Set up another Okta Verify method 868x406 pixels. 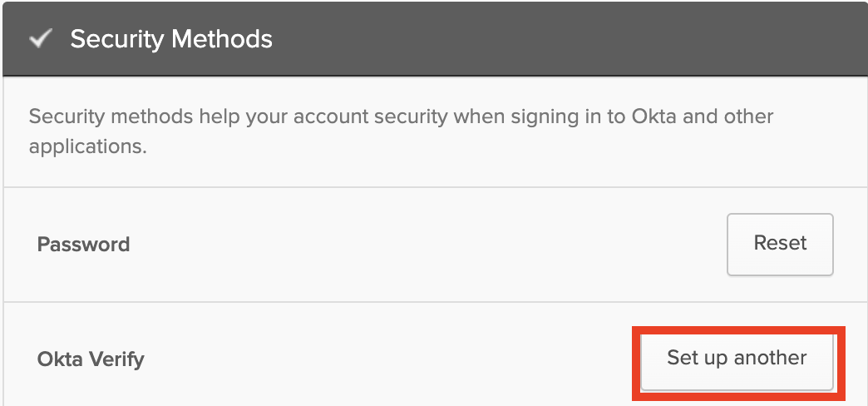pos(737,359)
